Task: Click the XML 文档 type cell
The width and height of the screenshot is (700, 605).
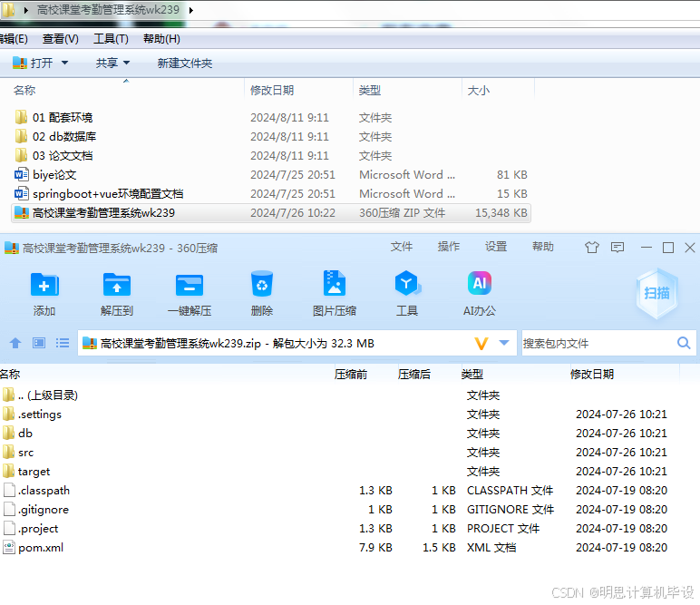Action: click(491, 547)
